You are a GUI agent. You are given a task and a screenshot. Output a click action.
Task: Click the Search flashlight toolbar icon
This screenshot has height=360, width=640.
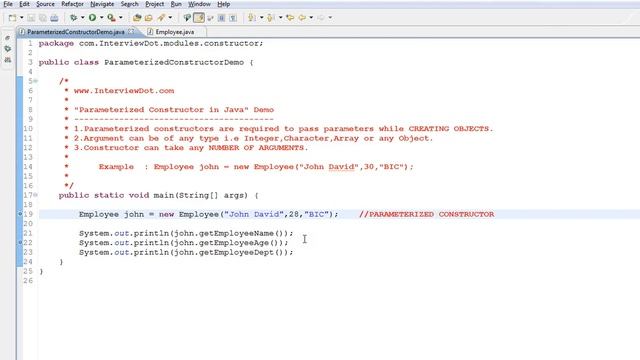point(161,18)
